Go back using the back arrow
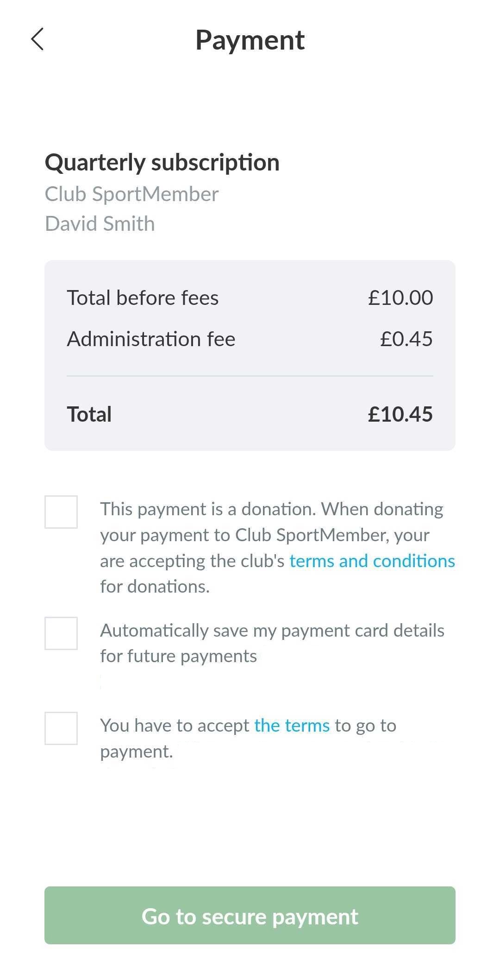This screenshot has height=980, width=500. click(x=37, y=39)
